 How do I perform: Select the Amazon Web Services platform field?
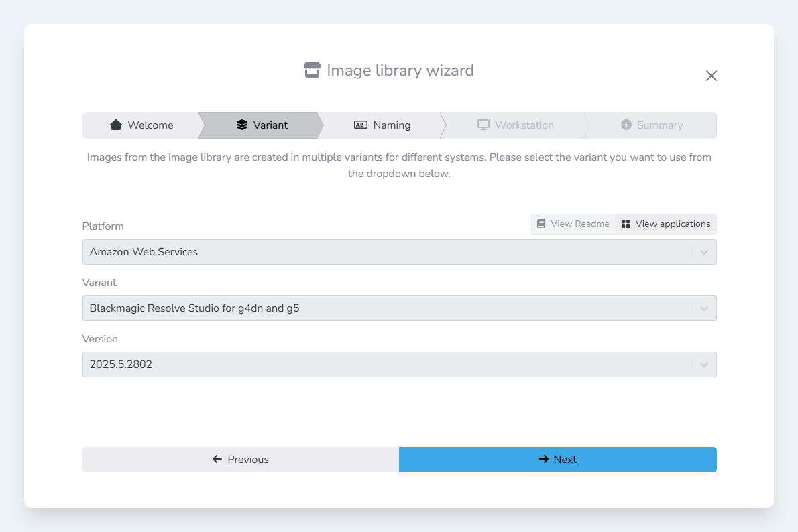144,253
